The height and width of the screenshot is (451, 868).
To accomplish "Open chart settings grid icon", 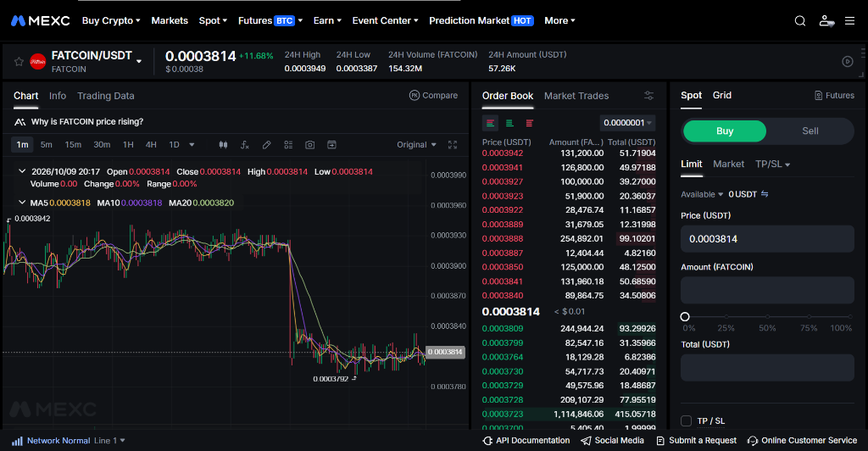I will 288,144.
